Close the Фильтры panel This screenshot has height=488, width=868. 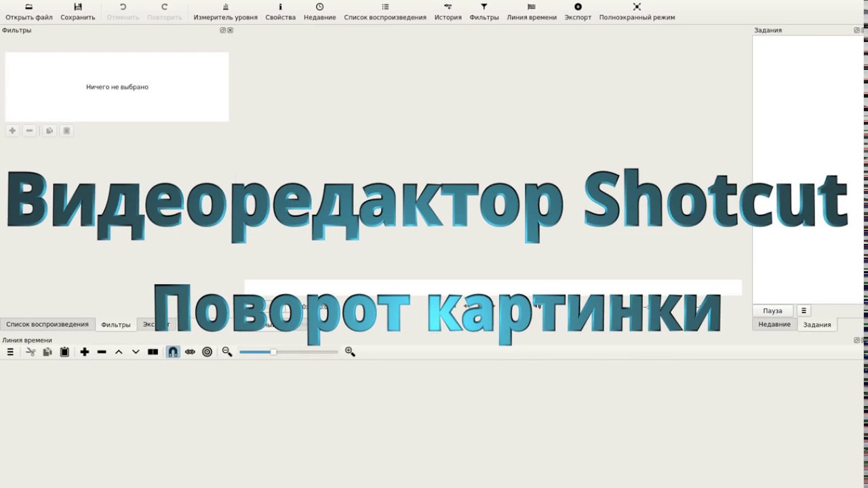click(x=230, y=30)
